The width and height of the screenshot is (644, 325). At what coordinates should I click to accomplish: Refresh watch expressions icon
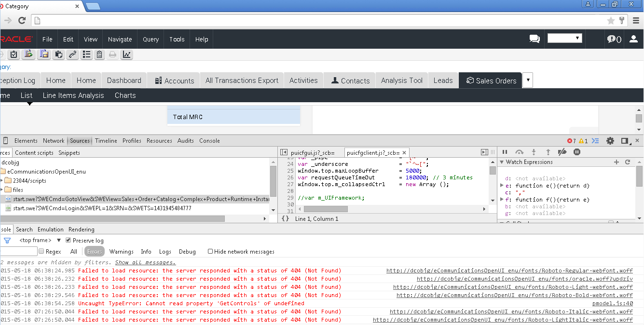(x=628, y=162)
